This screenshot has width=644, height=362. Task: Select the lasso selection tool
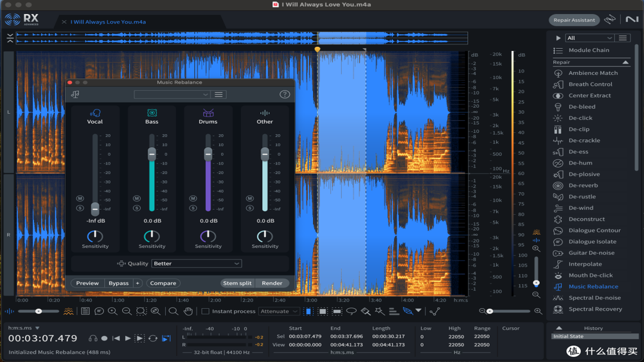[x=351, y=311]
